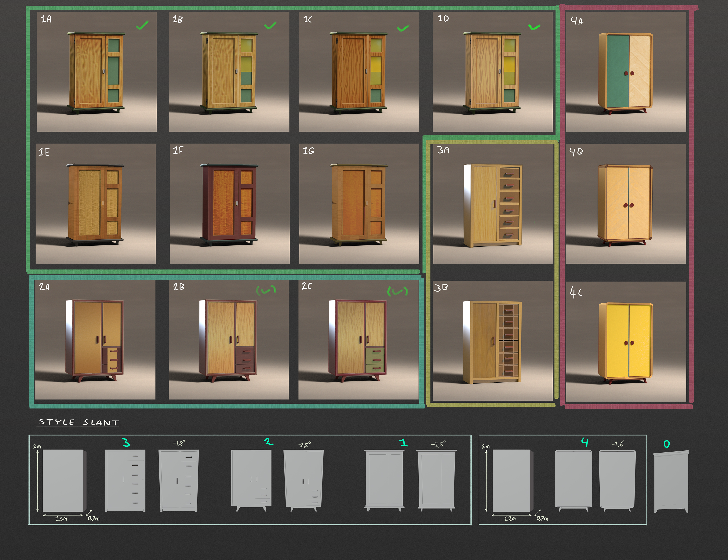Viewport: 728px width, 560px height.
Task: Click the green checkmark on render 1C
Action: [x=403, y=28]
